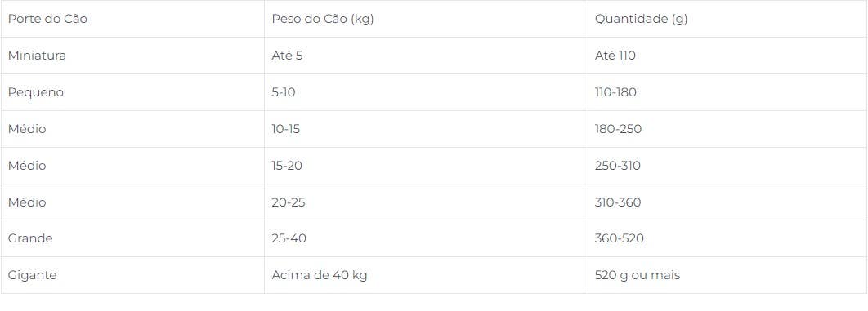
Task: Click the '25-40' weight cell
Action: pyautogui.click(x=427, y=238)
